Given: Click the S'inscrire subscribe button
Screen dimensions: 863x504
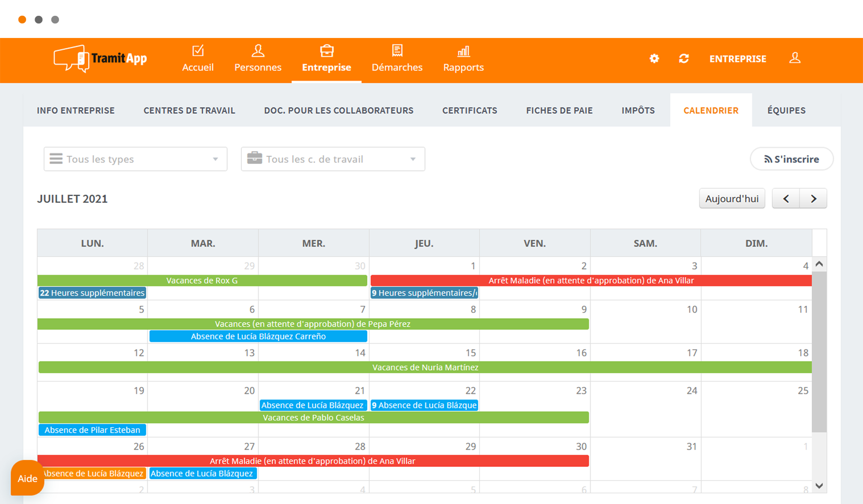Looking at the screenshot, I should [x=791, y=159].
